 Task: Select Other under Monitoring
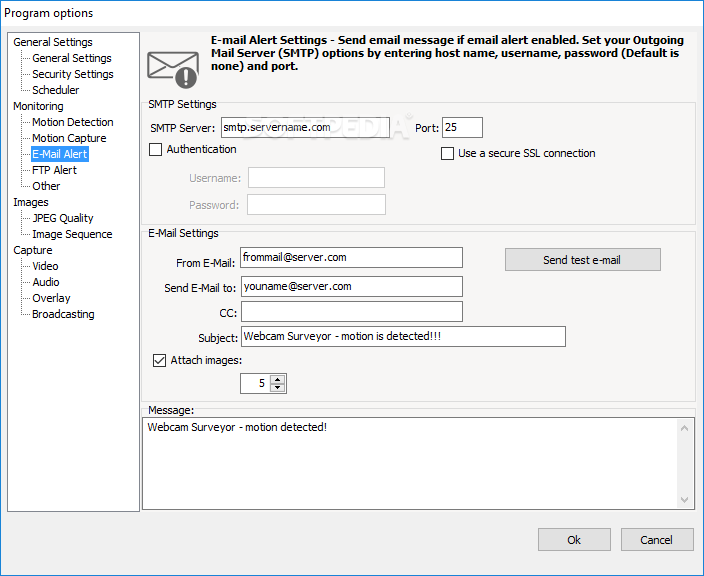pos(46,186)
